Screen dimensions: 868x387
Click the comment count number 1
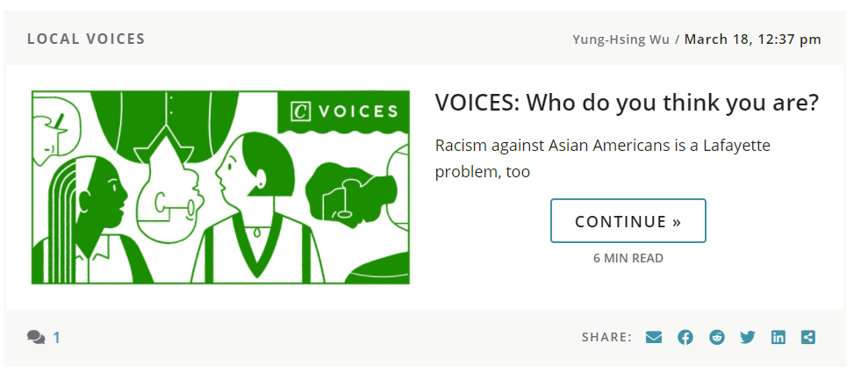pyautogui.click(x=57, y=337)
